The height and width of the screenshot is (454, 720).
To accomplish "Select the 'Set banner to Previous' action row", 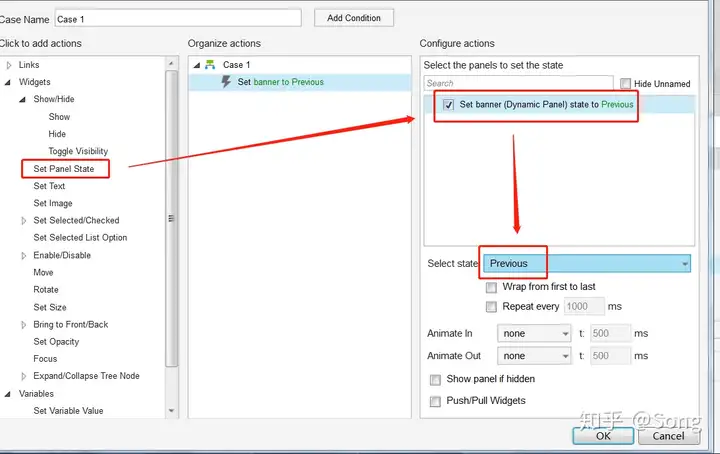I will (300, 82).
